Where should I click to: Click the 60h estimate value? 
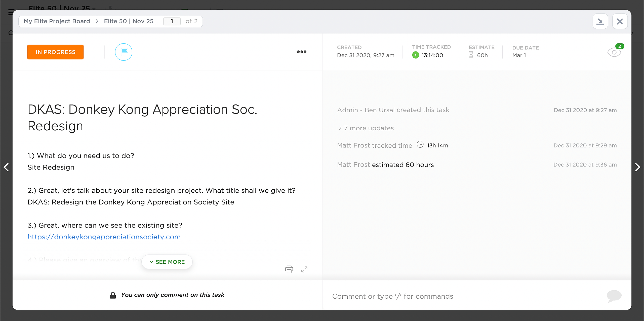click(x=482, y=55)
